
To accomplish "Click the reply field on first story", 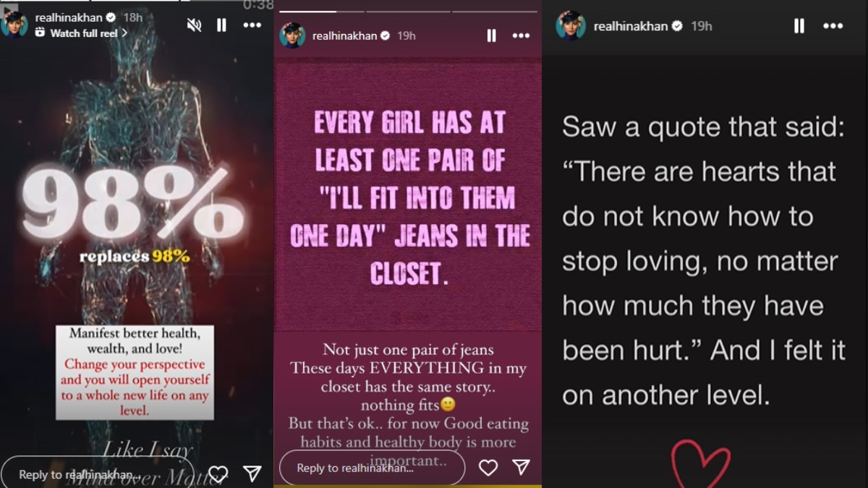I will [x=98, y=474].
